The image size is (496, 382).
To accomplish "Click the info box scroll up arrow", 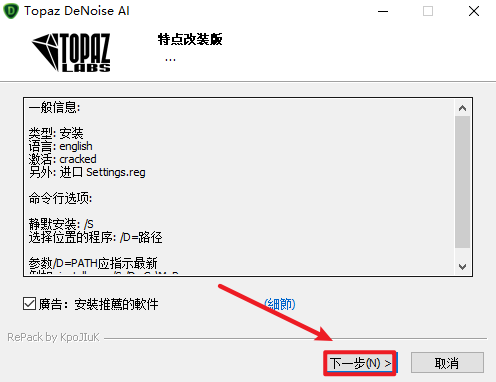I will pos(462,108).
